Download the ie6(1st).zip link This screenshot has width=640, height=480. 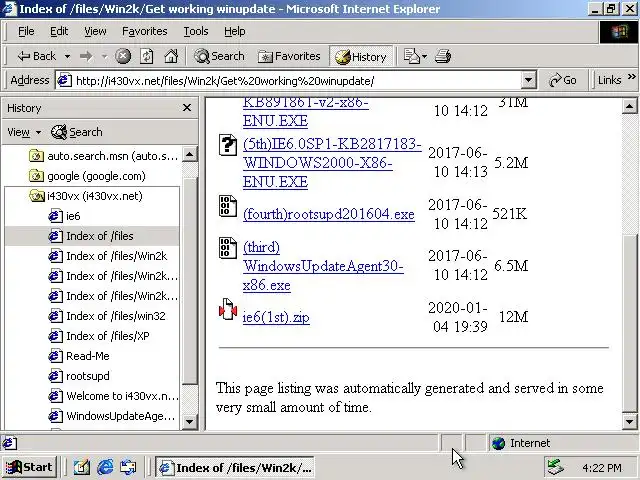[276, 317]
